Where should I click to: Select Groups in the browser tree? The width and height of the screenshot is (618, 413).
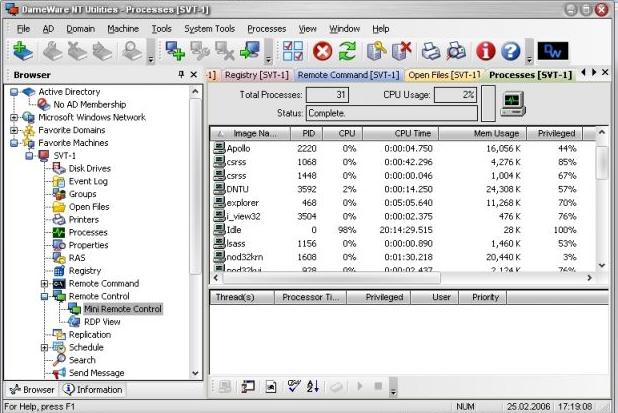[x=82, y=194]
